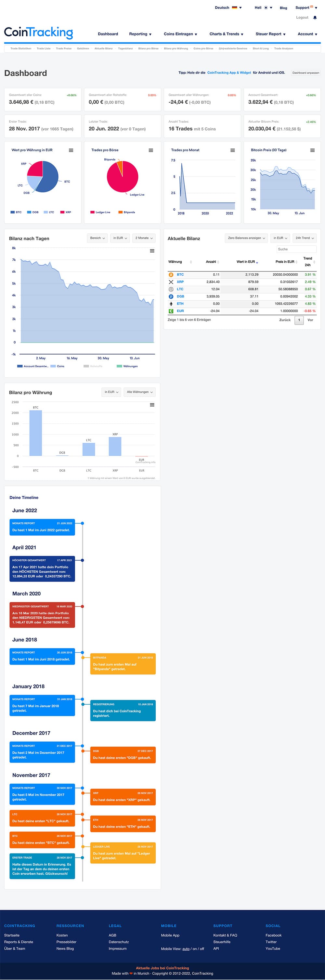
Task: Click the XRP coin icon in balance table
Action: 171,282
